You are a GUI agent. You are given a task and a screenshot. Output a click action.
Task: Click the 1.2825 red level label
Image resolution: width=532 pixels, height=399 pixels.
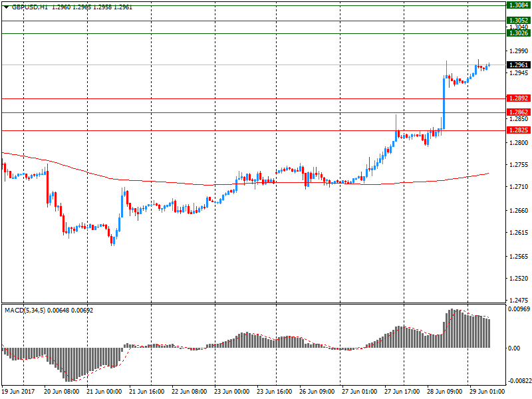pyautogui.click(x=519, y=130)
